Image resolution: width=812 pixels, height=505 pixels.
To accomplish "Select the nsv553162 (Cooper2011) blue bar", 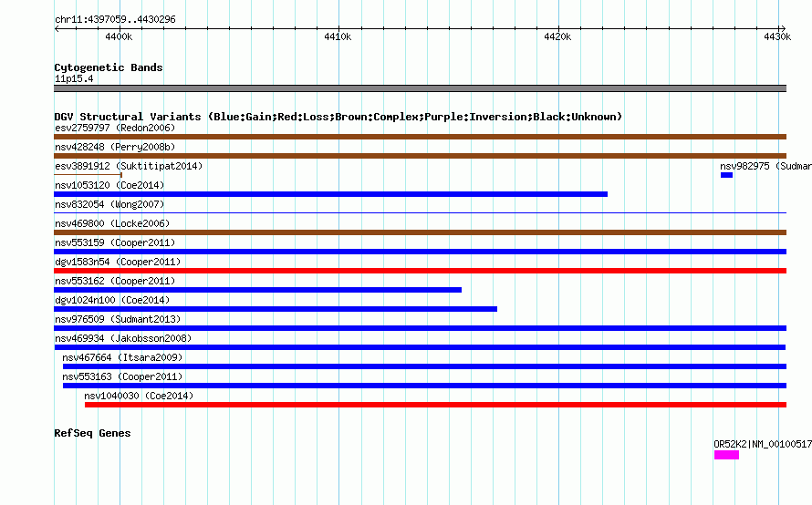I will tap(257, 290).
